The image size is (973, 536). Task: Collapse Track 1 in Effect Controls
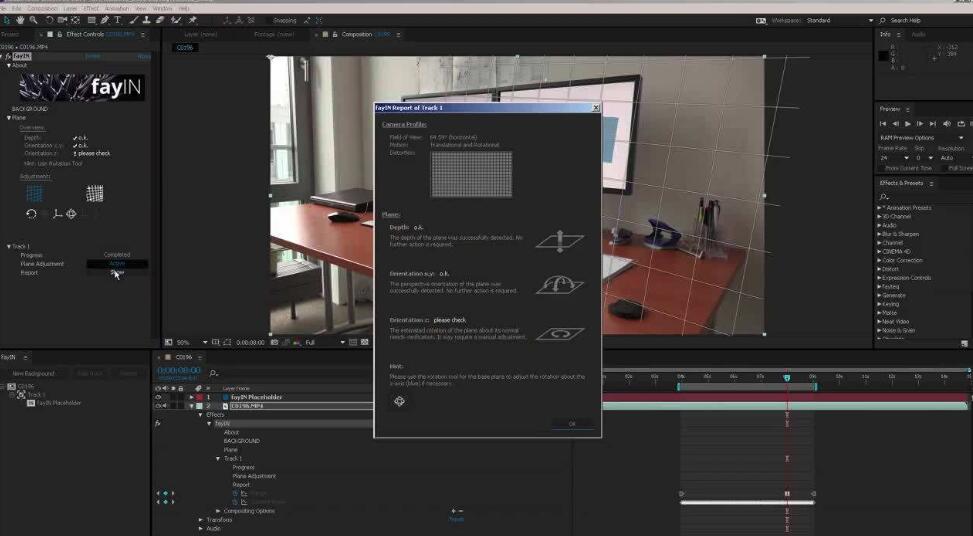coord(9,246)
